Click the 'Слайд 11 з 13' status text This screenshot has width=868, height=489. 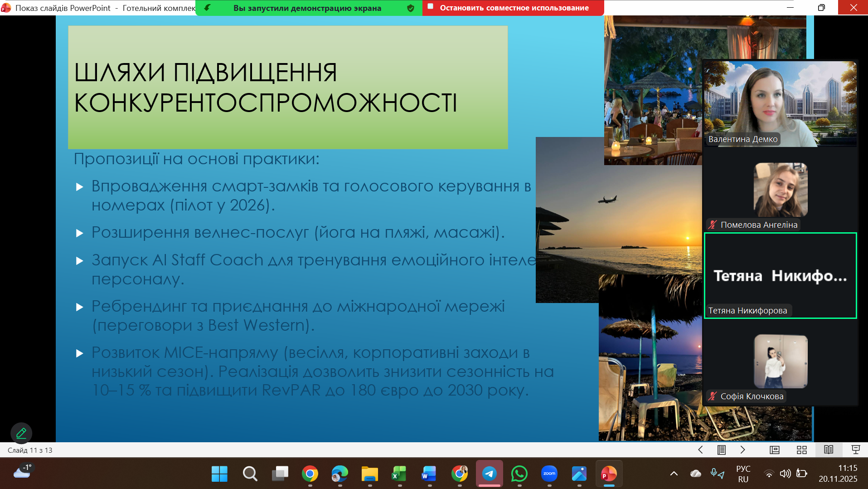pyautogui.click(x=30, y=450)
